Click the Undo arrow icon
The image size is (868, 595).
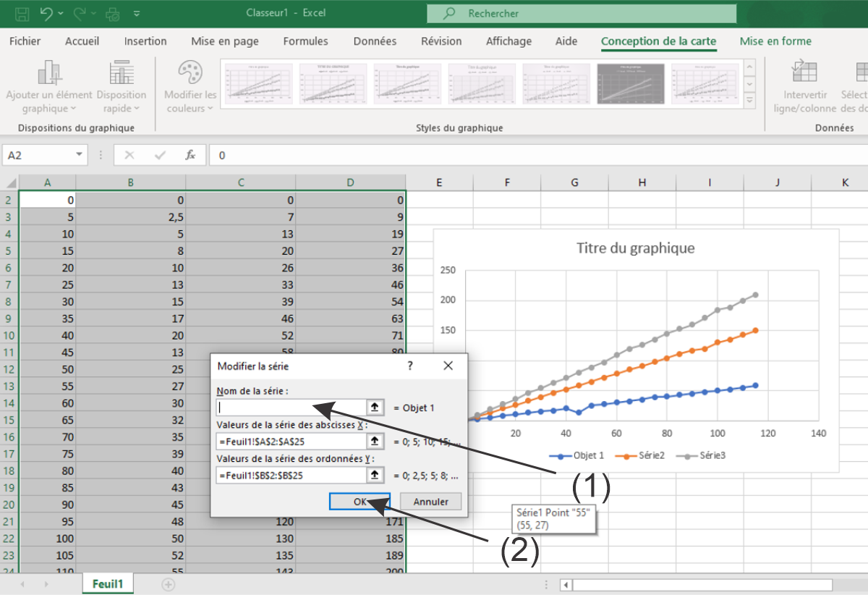46,13
